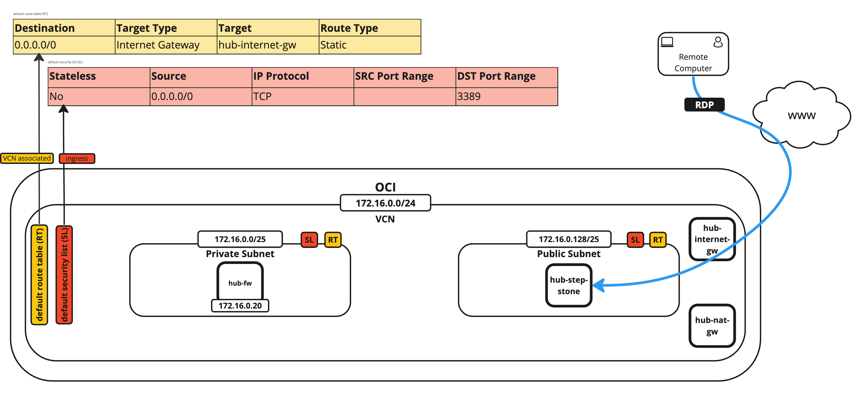Click the user icon in Remote Computer
This screenshot has height=398, width=868.
tap(718, 42)
